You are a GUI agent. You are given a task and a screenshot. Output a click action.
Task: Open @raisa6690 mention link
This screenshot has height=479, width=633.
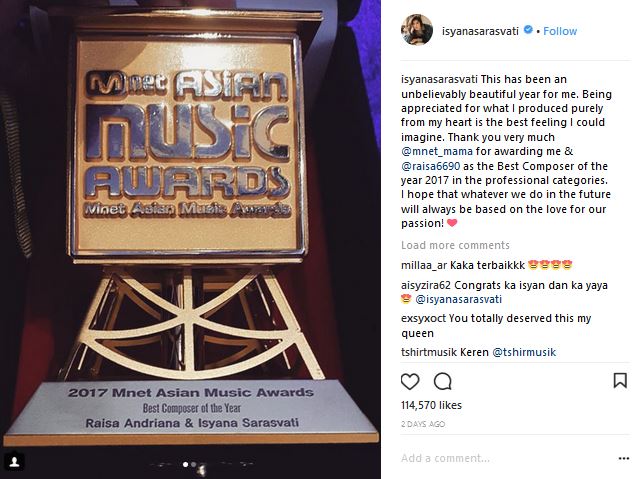coord(430,166)
